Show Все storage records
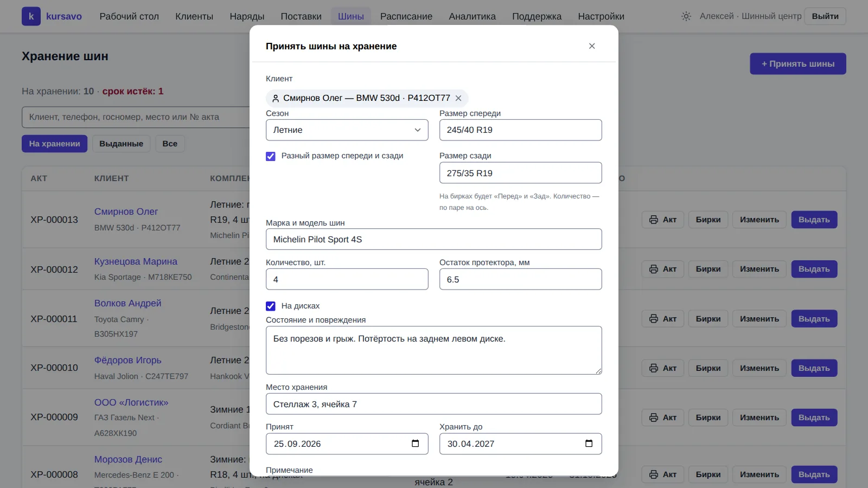Screen dimensions: 868x488 click(x=170, y=144)
